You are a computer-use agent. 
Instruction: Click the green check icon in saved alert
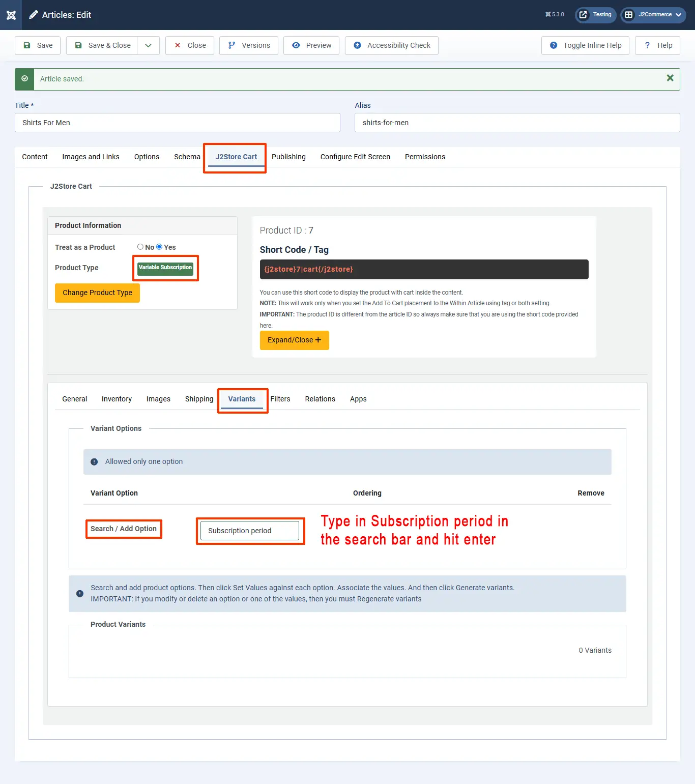(24, 79)
